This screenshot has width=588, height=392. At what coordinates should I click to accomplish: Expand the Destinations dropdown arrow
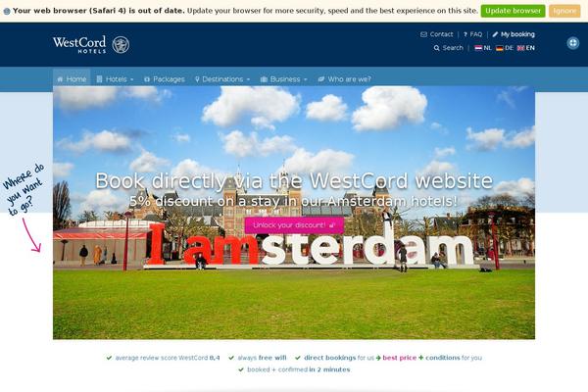pyautogui.click(x=248, y=79)
